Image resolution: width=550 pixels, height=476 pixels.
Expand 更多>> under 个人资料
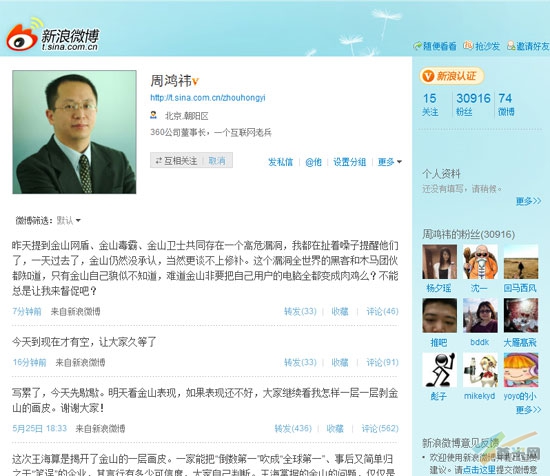pos(528,201)
